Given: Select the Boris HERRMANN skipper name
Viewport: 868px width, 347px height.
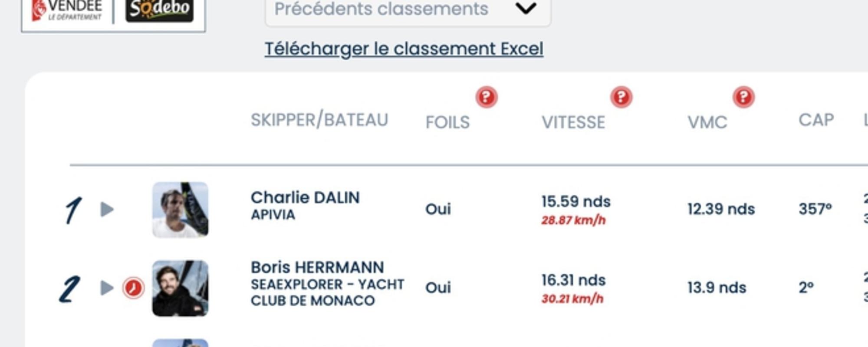Looking at the screenshot, I should point(317,267).
